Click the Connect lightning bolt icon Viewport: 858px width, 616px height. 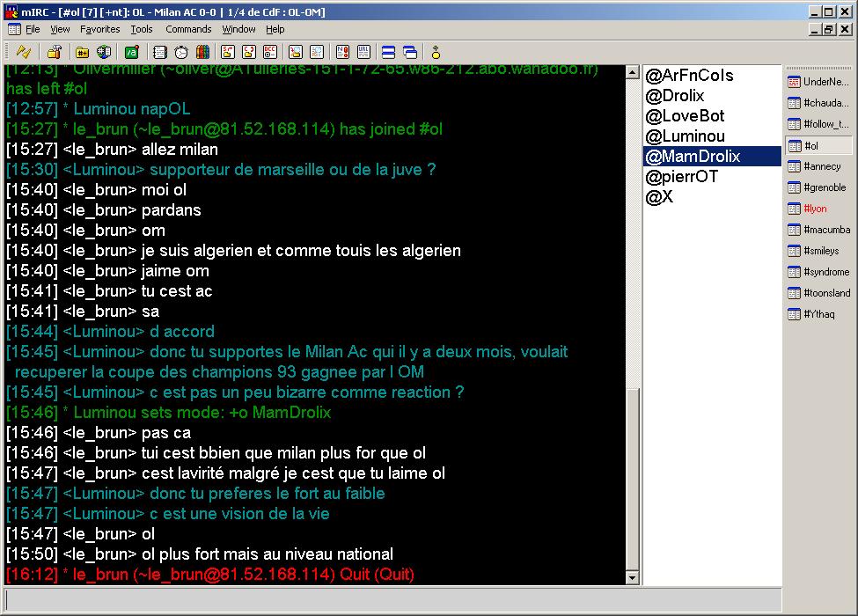[24, 52]
